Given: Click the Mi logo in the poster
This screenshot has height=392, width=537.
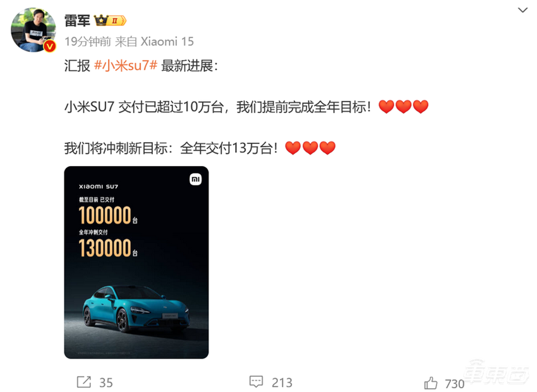Looking at the screenshot, I should [x=196, y=179].
